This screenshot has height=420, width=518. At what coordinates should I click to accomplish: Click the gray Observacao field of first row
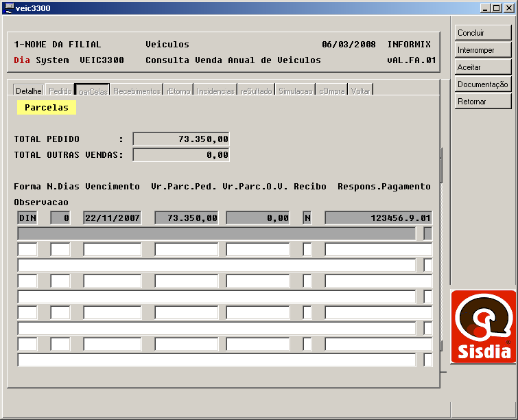click(x=217, y=233)
